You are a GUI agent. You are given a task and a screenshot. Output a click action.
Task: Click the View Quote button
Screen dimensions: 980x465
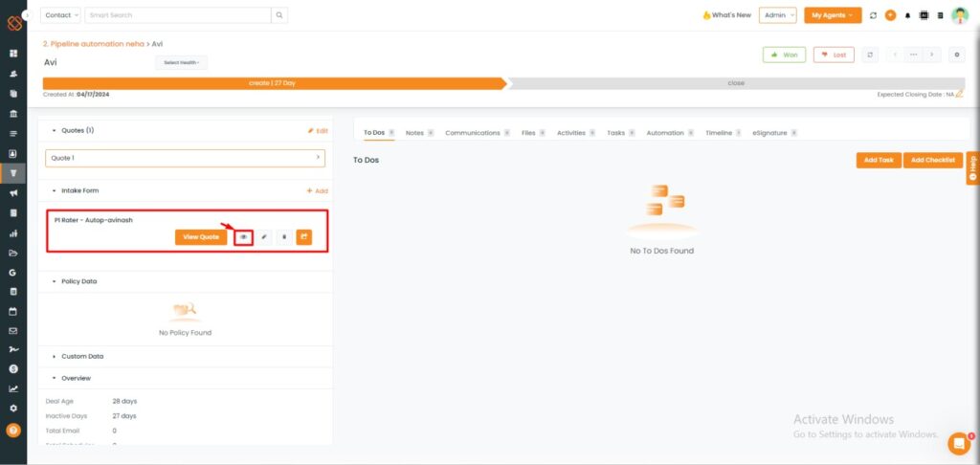[x=201, y=237]
